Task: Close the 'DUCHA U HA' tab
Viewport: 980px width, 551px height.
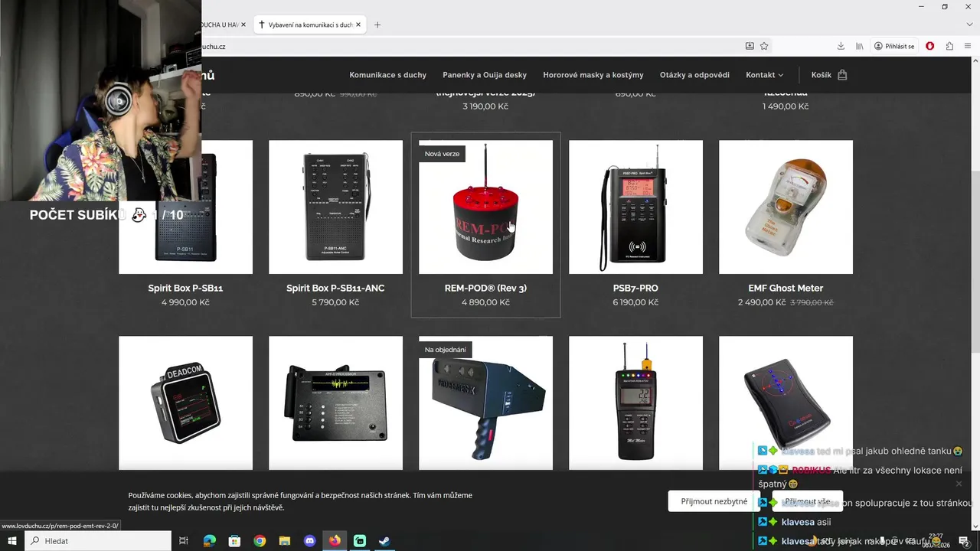Action: pyautogui.click(x=243, y=24)
